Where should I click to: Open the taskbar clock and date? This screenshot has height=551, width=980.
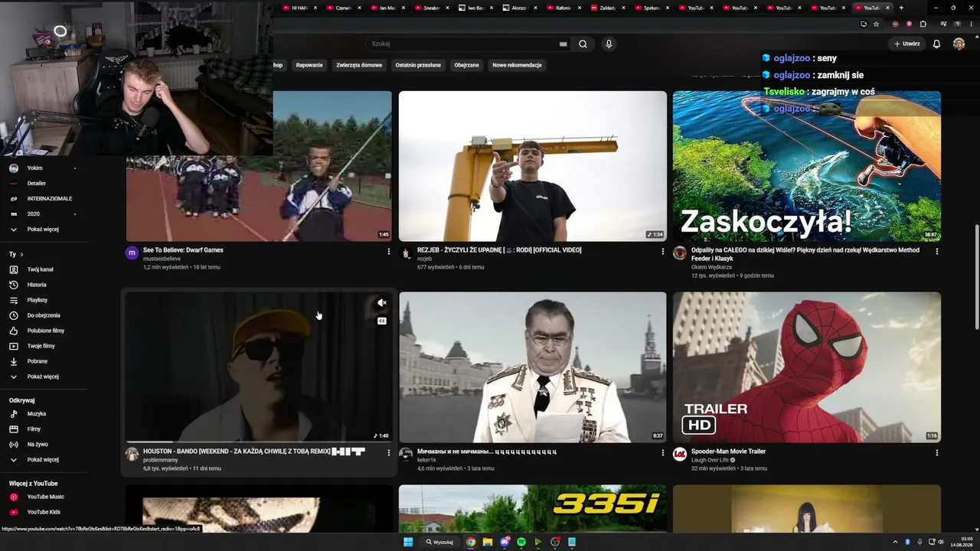pos(962,542)
